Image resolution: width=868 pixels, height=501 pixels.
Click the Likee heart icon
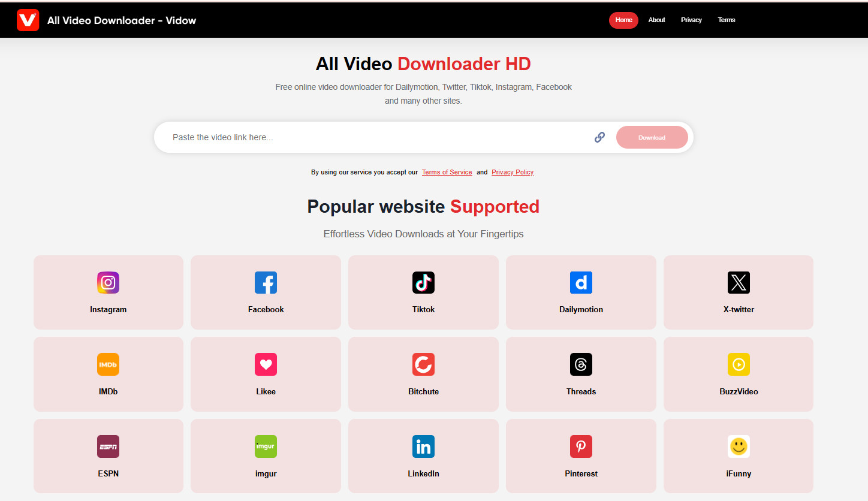coord(266,364)
